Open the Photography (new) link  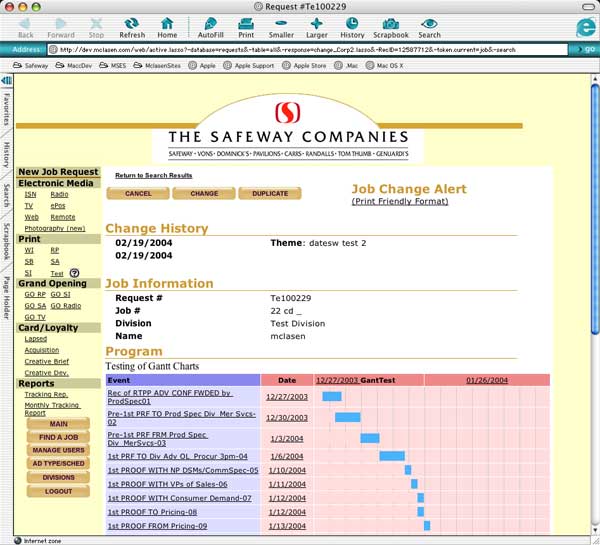click(x=55, y=228)
